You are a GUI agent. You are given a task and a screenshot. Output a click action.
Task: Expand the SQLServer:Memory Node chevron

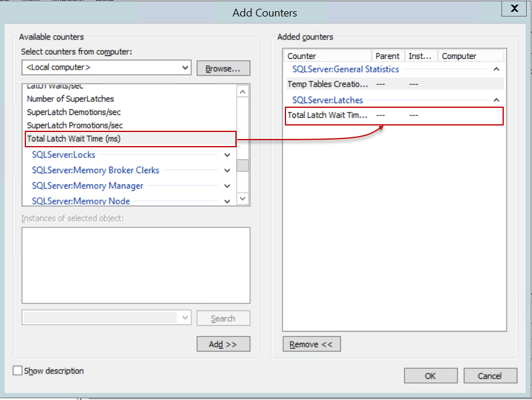227,201
